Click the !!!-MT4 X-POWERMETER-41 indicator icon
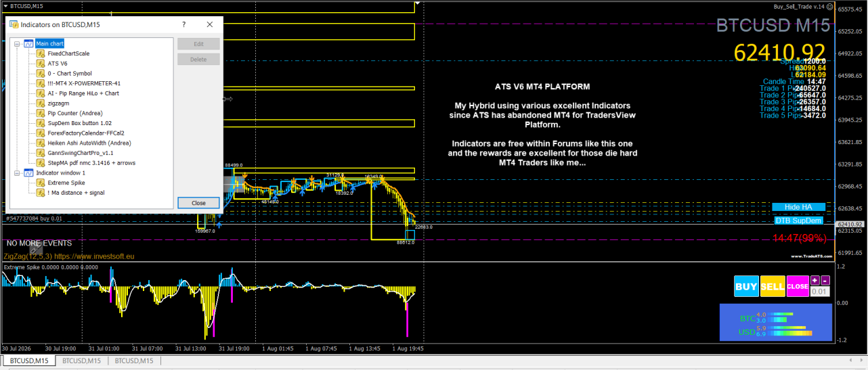The width and height of the screenshot is (868, 370). (41, 83)
